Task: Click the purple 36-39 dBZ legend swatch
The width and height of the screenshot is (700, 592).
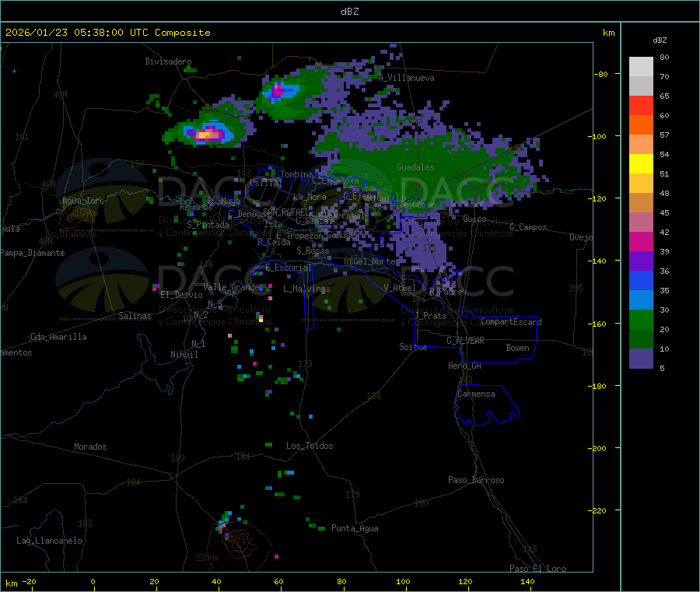Action: click(641, 261)
